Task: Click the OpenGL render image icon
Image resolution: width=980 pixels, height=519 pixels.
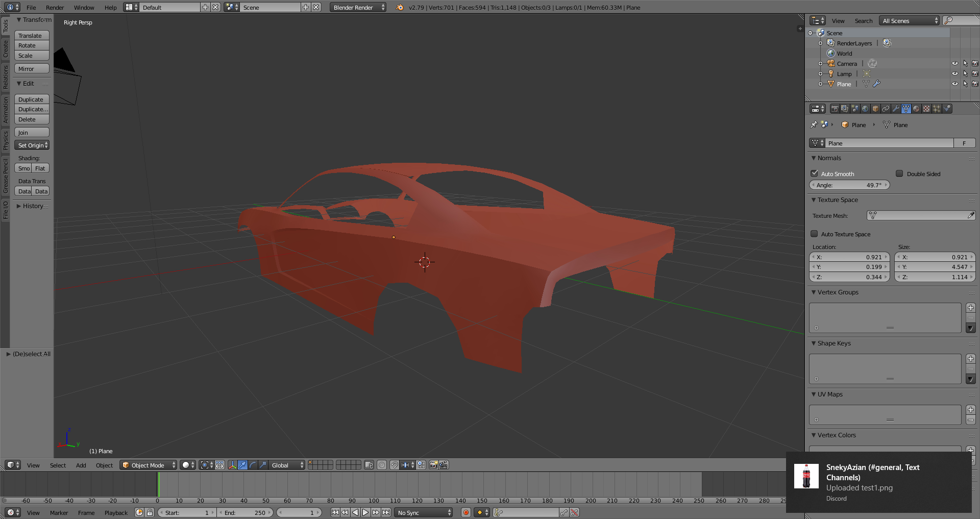Action: [433, 465]
